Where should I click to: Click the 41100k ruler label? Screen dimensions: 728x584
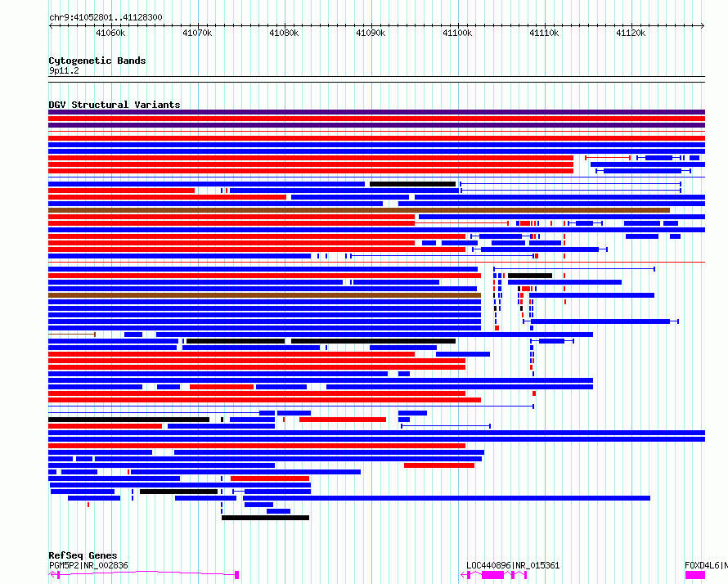457,33
